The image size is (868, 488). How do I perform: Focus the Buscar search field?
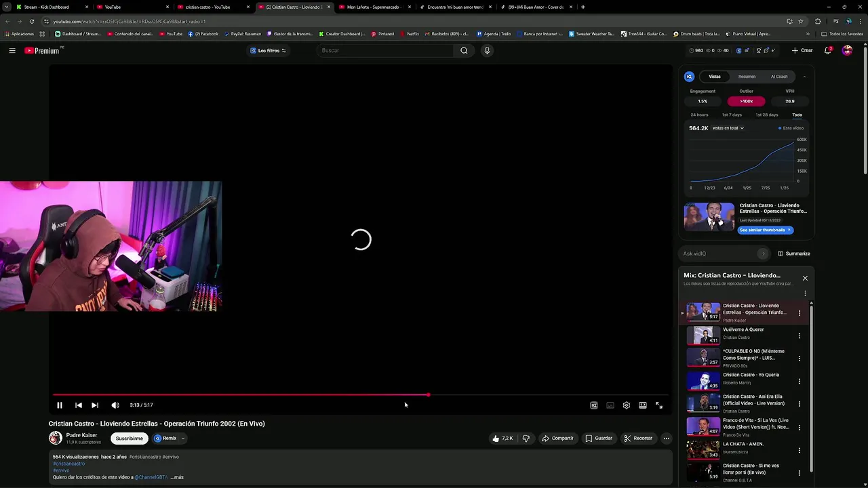click(387, 50)
